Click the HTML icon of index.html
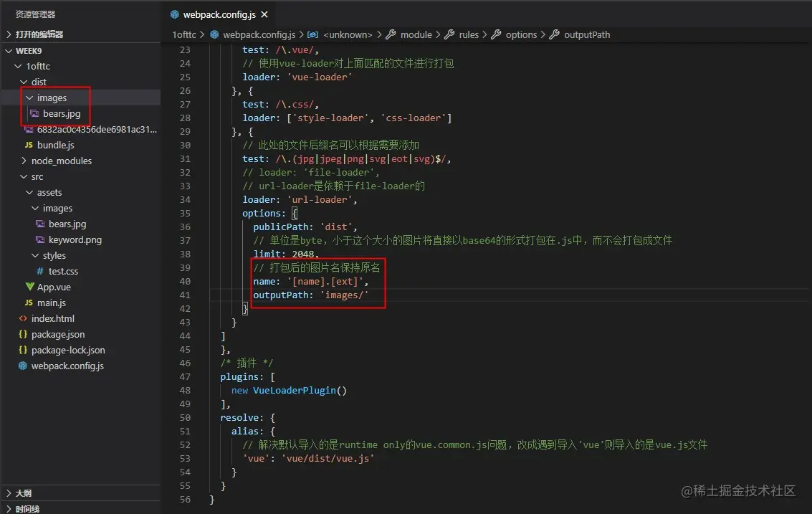Image resolution: width=812 pixels, height=514 pixels. (23, 318)
